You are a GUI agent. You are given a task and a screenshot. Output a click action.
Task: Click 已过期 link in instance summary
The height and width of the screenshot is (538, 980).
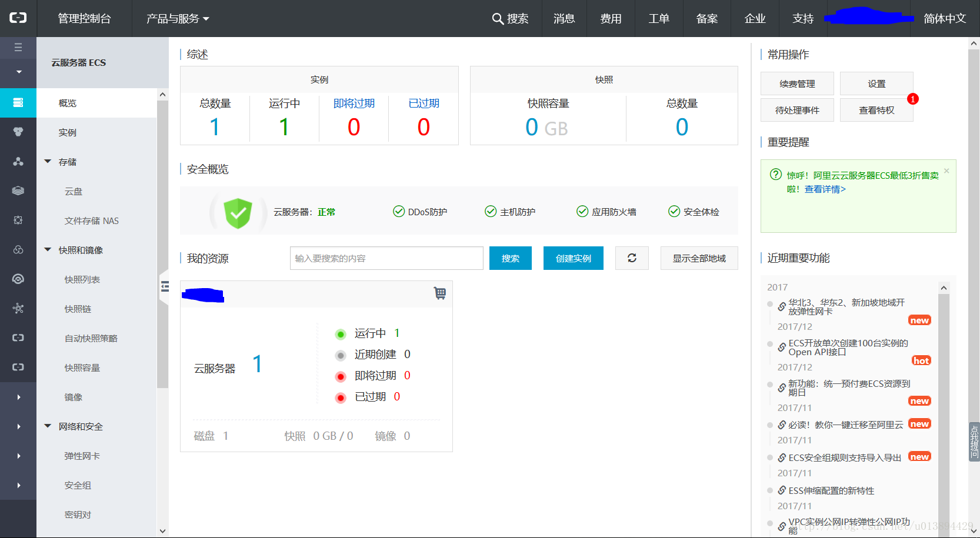(x=424, y=103)
